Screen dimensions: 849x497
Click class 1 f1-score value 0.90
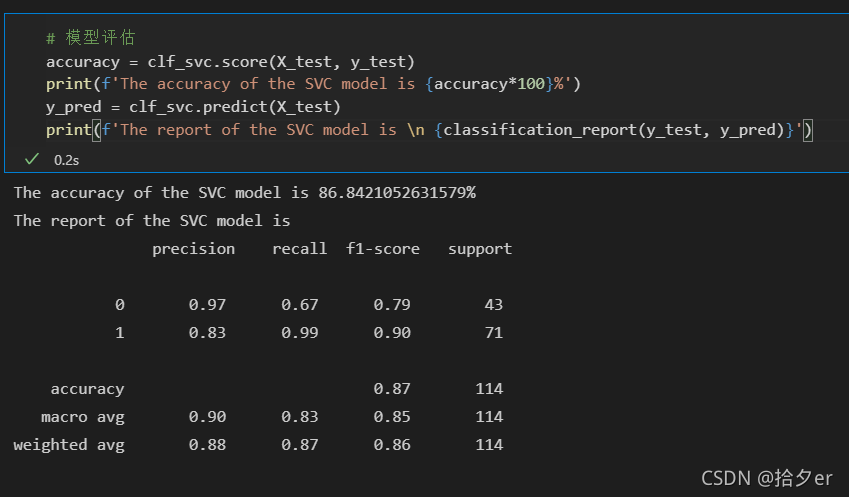point(392,332)
